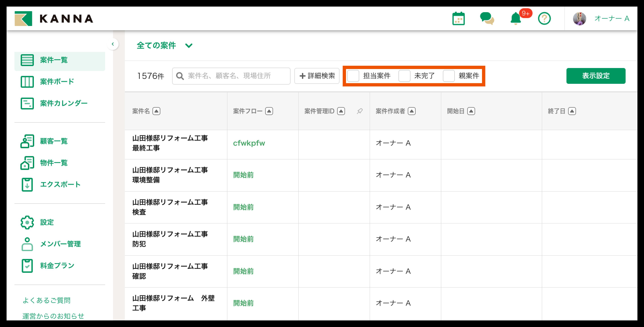
Task: Sort by 案件名 column arrow
Action: coord(157,111)
